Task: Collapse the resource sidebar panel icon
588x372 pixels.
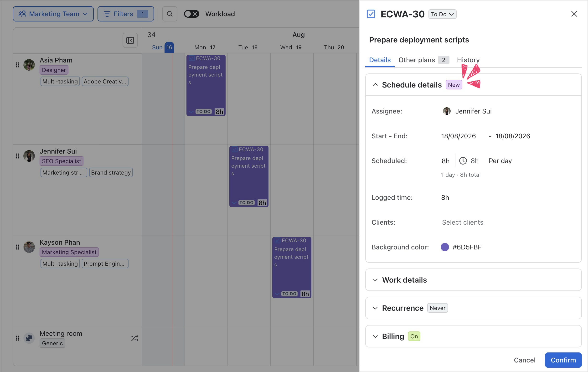Action: [x=130, y=40]
